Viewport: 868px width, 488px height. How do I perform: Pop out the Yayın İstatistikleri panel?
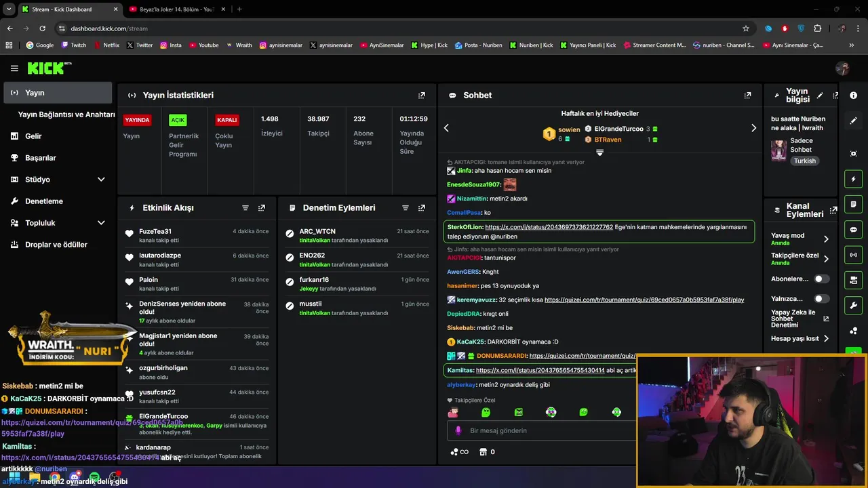[422, 96]
